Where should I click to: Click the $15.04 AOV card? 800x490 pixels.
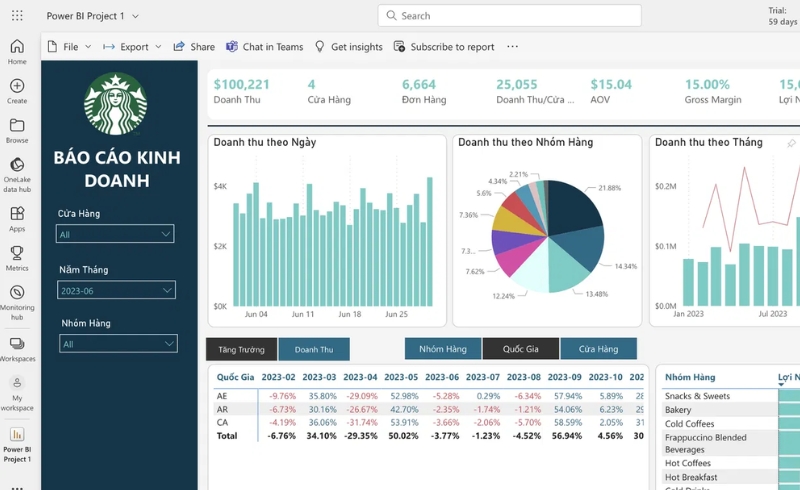[x=611, y=91]
